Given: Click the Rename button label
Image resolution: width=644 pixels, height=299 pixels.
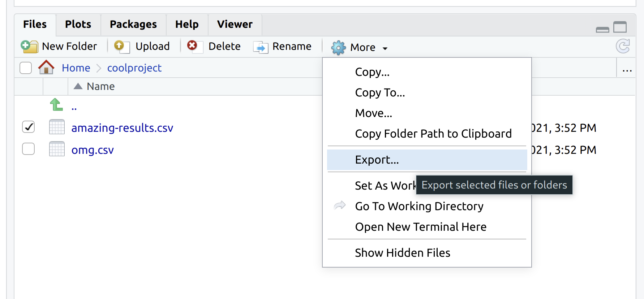Looking at the screenshot, I should (292, 46).
